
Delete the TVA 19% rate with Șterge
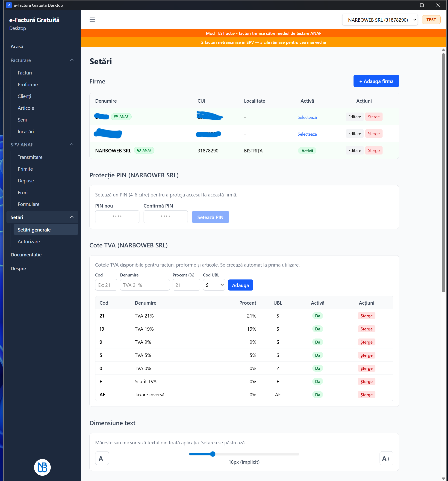(x=366, y=329)
